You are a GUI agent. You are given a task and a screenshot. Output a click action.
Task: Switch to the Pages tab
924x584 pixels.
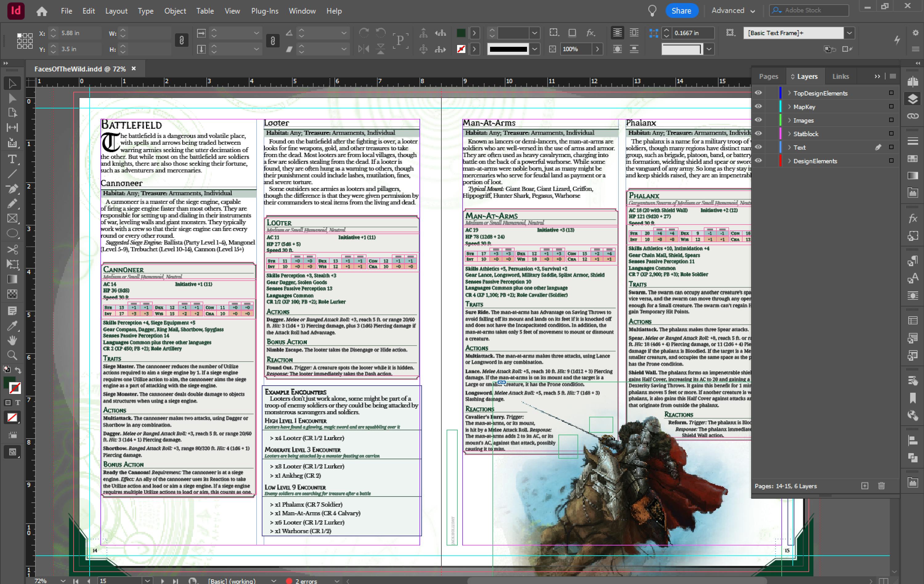[768, 76]
